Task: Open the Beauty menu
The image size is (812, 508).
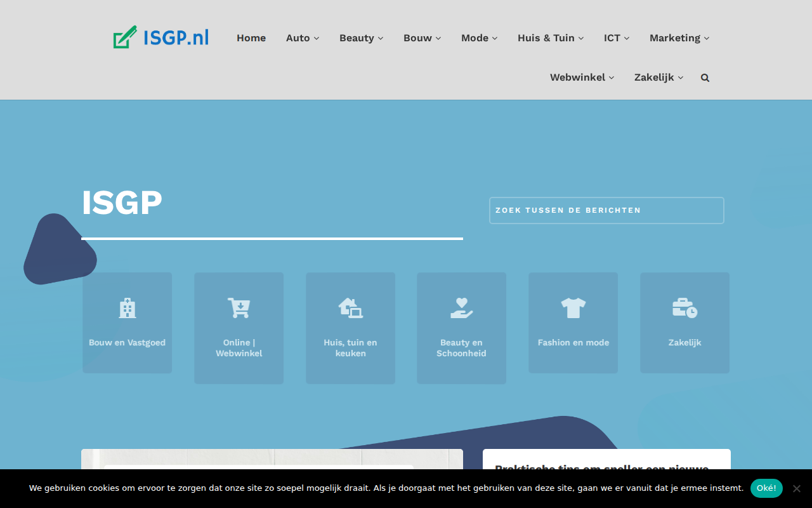Action: point(362,38)
